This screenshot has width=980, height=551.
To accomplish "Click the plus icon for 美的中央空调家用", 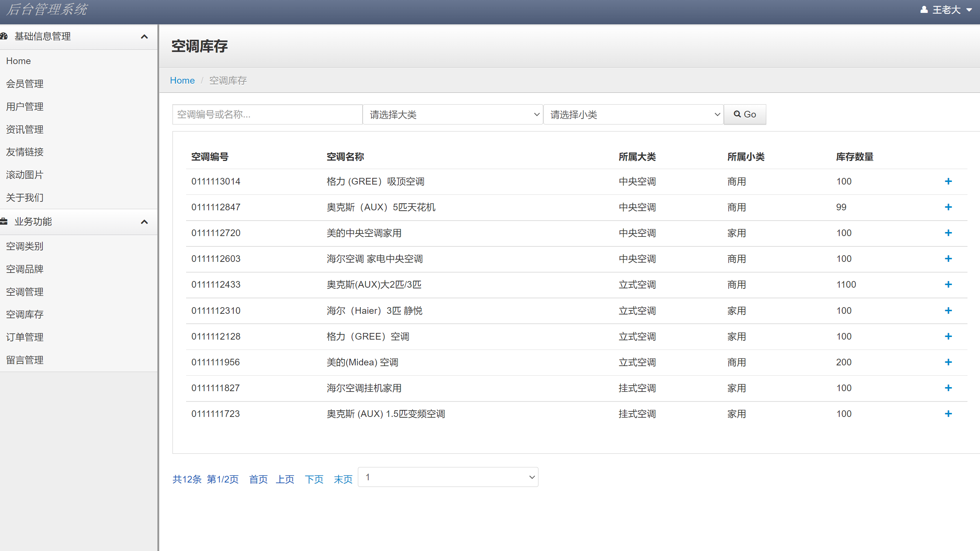I will tap(948, 233).
